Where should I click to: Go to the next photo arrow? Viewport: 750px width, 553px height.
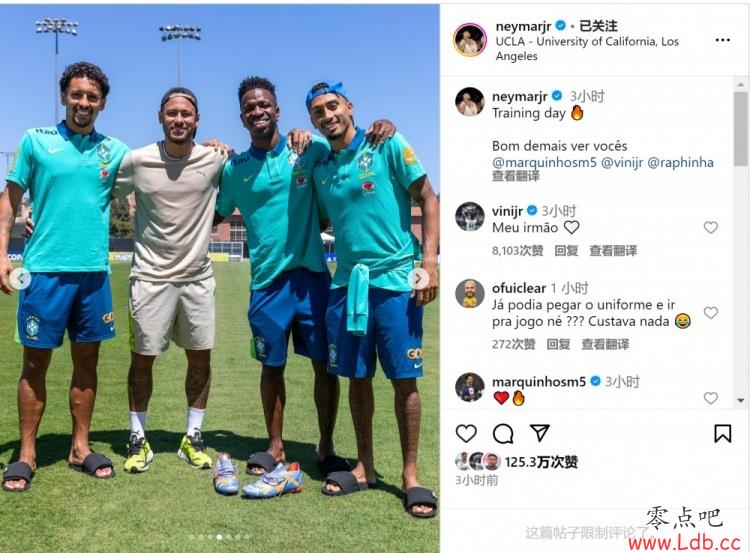point(419,278)
